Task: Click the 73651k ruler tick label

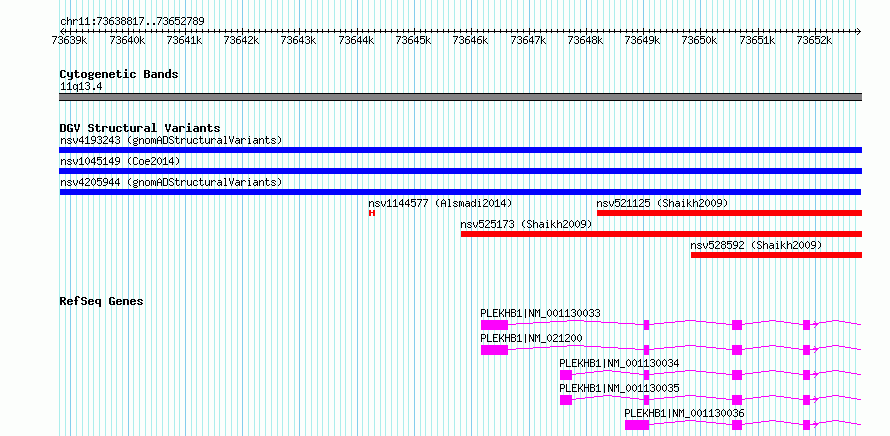Action: tap(757, 40)
